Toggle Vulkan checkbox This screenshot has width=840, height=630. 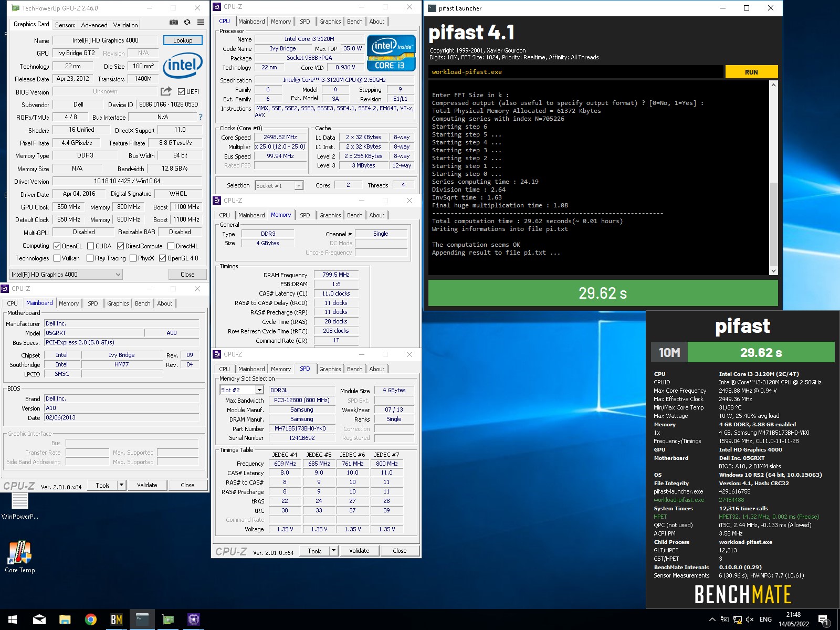[x=57, y=258]
